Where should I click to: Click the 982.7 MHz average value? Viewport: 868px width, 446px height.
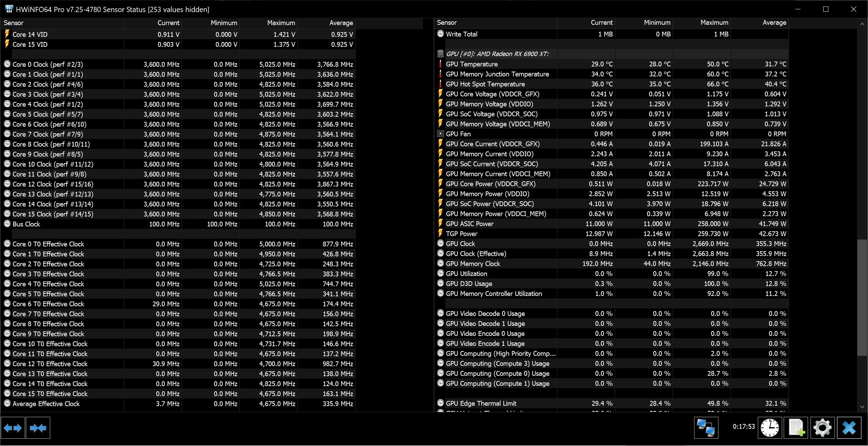(x=338, y=364)
